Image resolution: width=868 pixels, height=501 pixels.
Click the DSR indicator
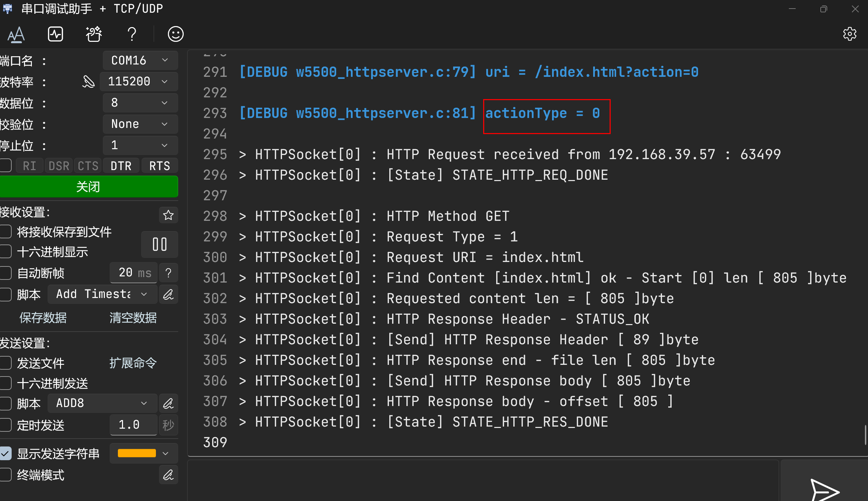(59, 166)
